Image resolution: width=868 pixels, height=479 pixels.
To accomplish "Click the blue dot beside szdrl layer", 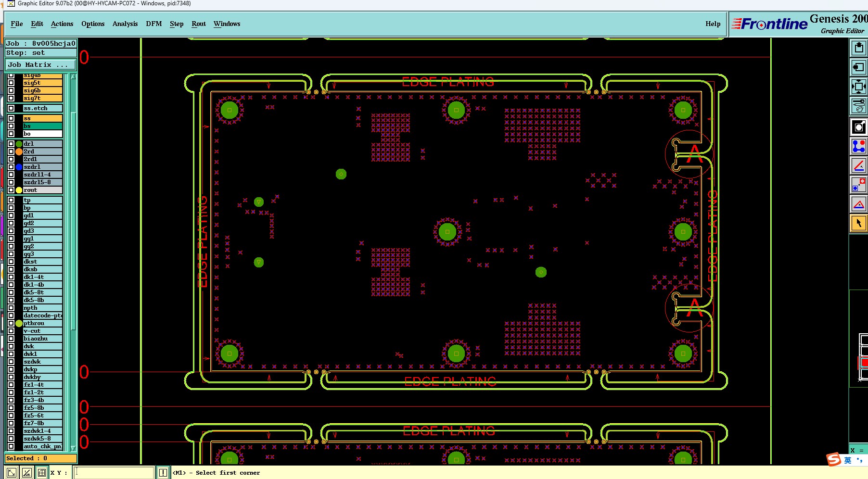I will (x=19, y=167).
